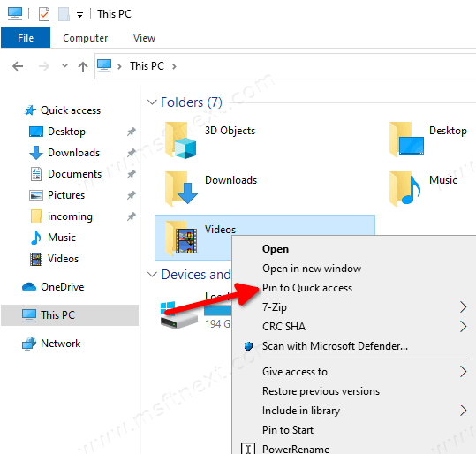The image size is (476, 454).
Task: Click the This PC system icon in title bar
Action: (15, 13)
